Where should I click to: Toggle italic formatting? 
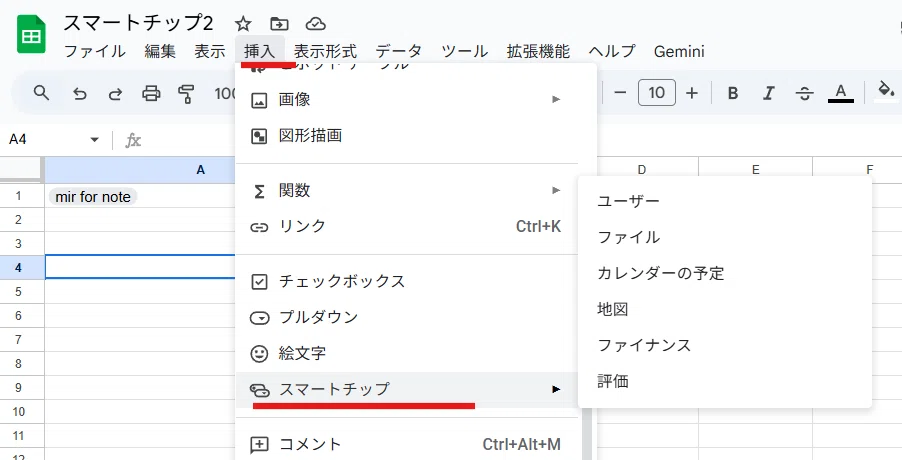[769, 93]
